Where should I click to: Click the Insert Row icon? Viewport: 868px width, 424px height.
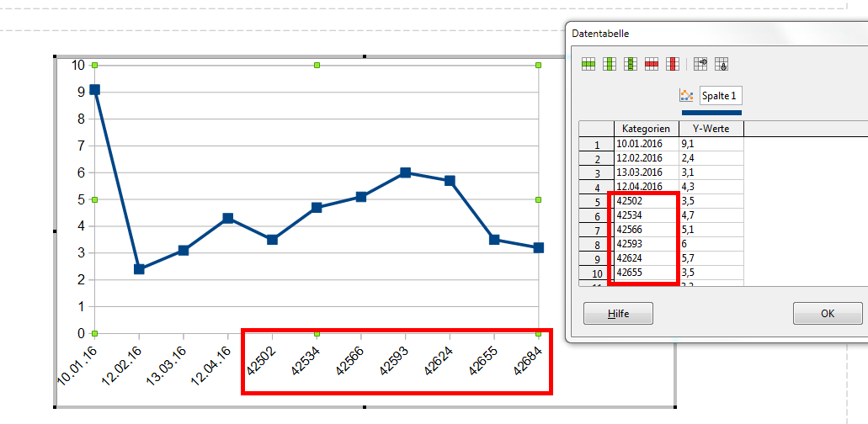(588, 64)
